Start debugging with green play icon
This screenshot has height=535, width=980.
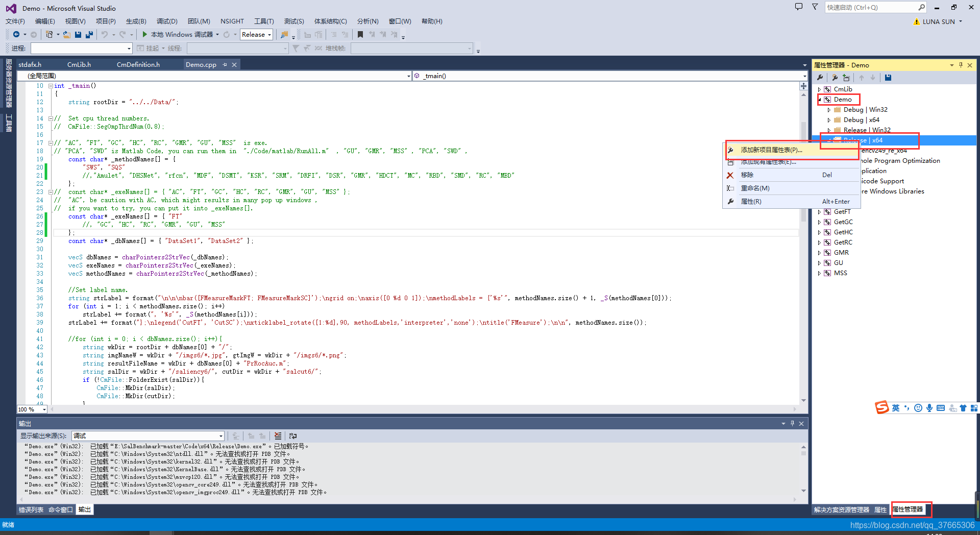(x=145, y=34)
